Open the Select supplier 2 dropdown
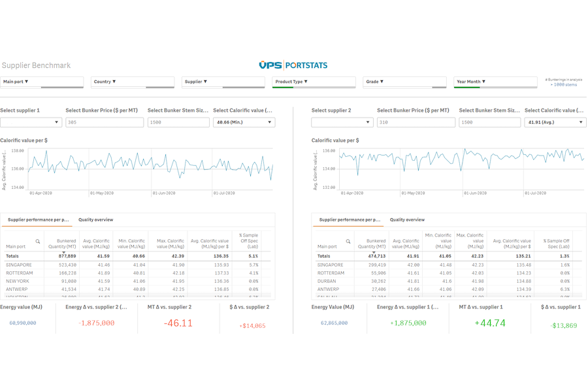588x392 pixels. [342, 122]
